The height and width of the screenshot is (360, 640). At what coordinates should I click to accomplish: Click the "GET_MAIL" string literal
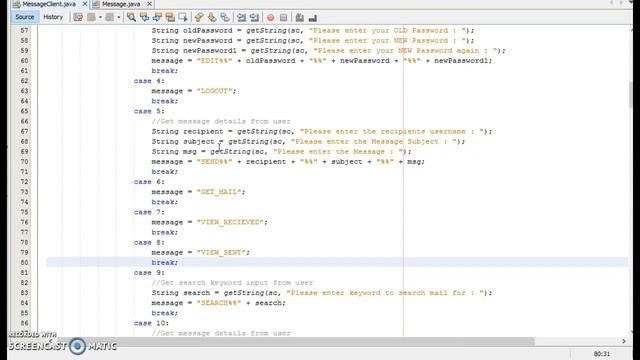coord(219,192)
